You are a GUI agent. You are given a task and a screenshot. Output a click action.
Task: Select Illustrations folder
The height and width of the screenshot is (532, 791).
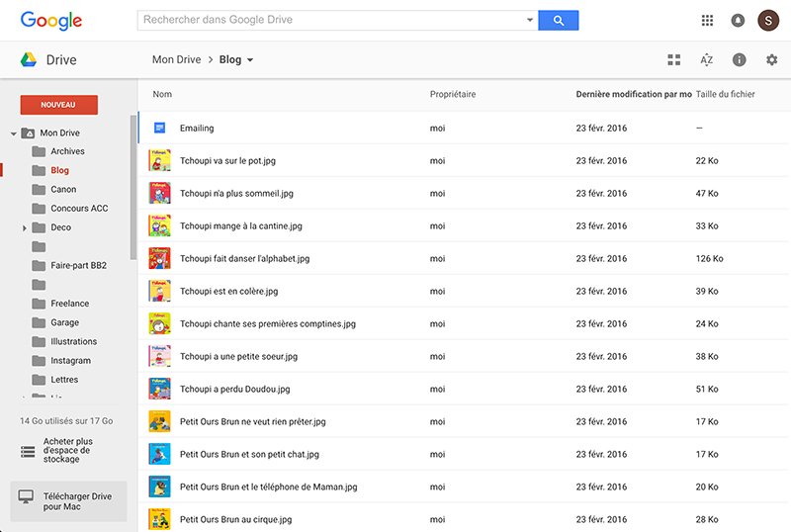coord(73,342)
